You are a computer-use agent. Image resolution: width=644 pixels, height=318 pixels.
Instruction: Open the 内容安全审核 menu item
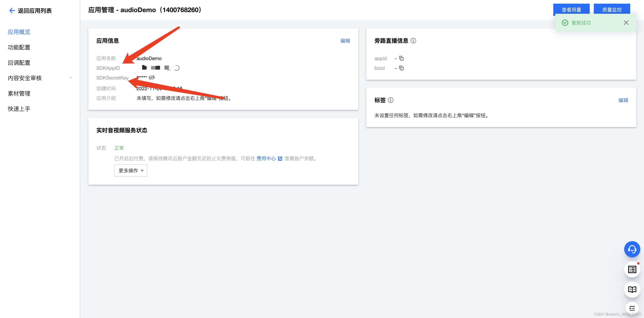[25, 78]
